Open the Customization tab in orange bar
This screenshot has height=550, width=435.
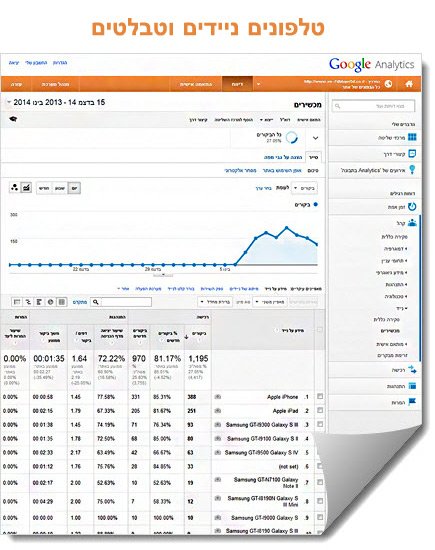coord(196,84)
